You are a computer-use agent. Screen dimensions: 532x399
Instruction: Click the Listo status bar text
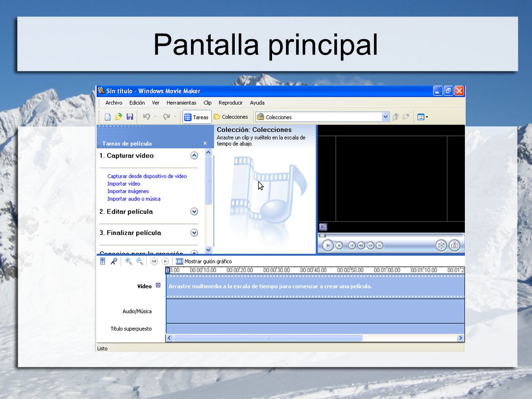click(102, 348)
